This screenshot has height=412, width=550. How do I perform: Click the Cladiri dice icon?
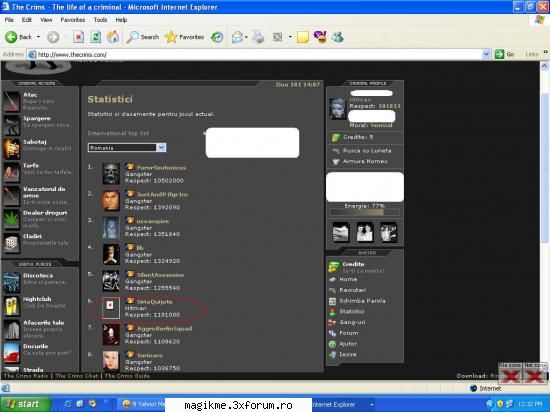coord(12,243)
